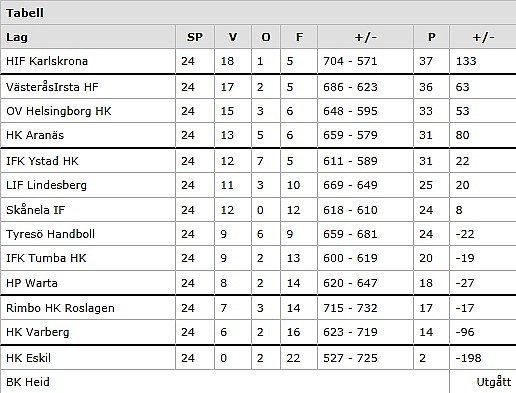Click the V wins column header

pyautogui.click(x=233, y=37)
